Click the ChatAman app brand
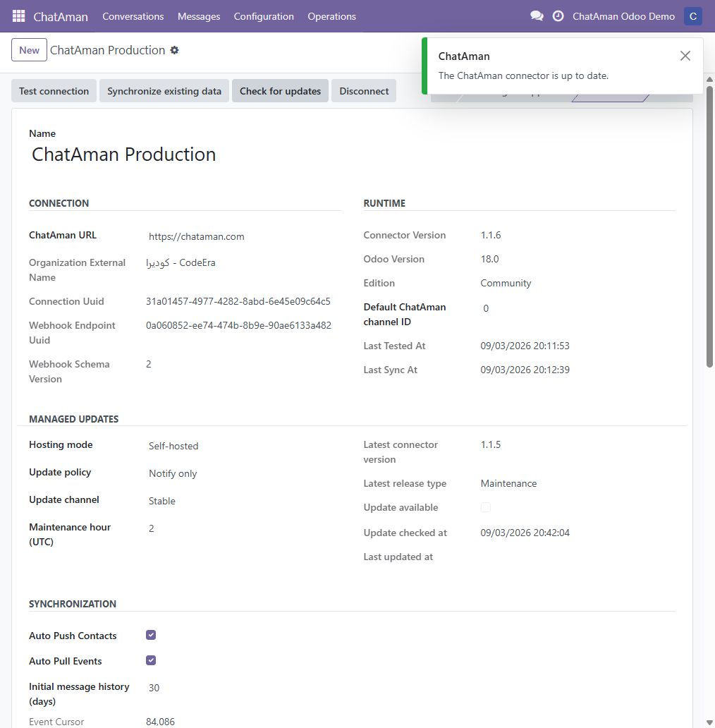 61,17
